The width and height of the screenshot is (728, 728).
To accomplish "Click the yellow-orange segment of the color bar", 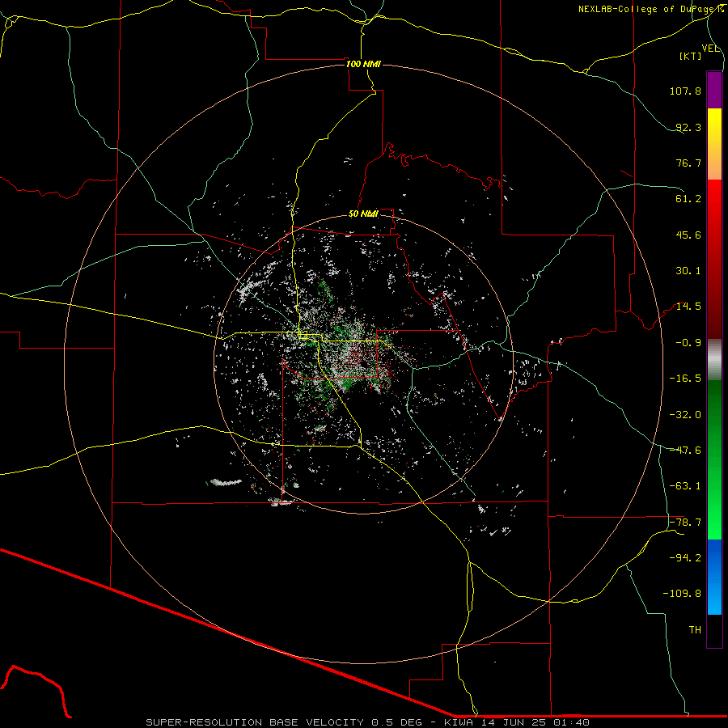I will 714,144.
